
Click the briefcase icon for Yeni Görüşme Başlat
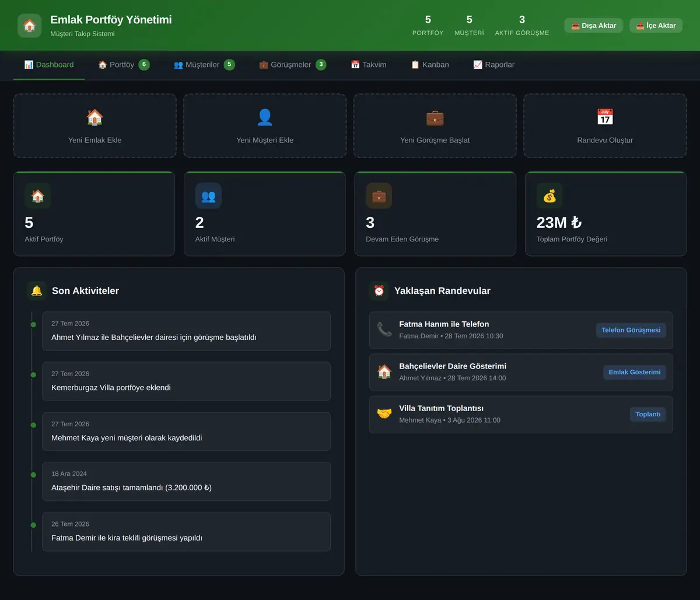(435, 117)
